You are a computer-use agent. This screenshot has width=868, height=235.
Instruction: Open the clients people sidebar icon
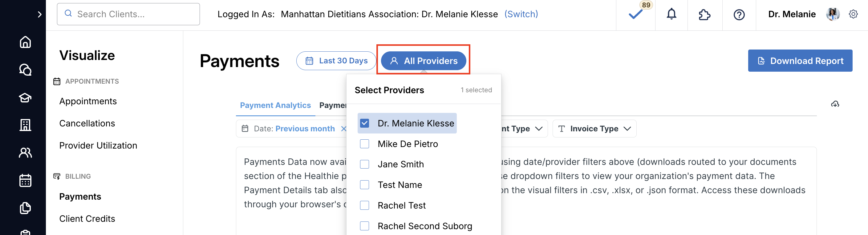click(x=25, y=153)
